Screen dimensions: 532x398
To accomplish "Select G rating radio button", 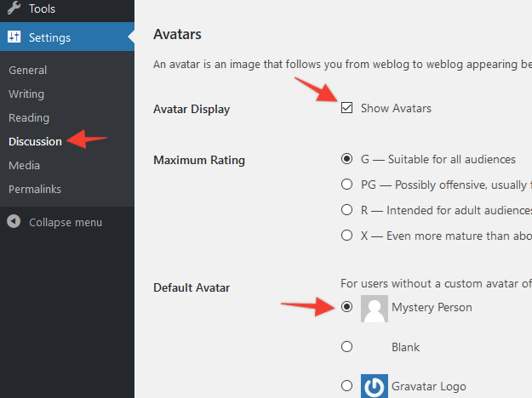I will pyautogui.click(x=346, y=159).
